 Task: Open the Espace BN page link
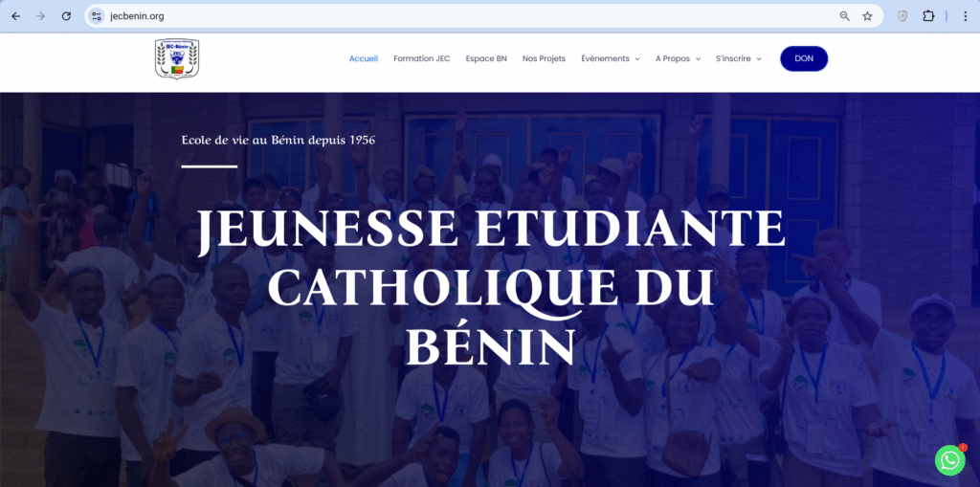tap(486, 58)
